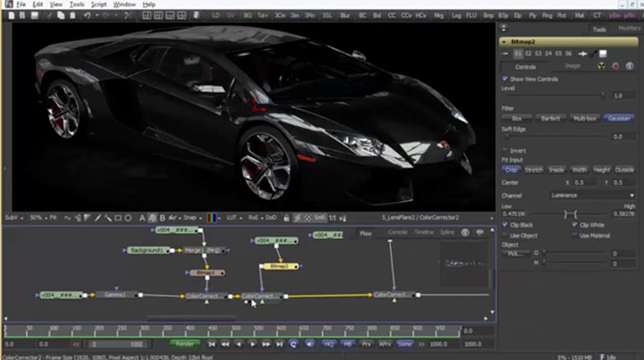Image resolution: width=644 pixels, height=360 pixels.
Task: Switch to the Modifiers tab
Action: pyautogui.click(x=629, y=29)
